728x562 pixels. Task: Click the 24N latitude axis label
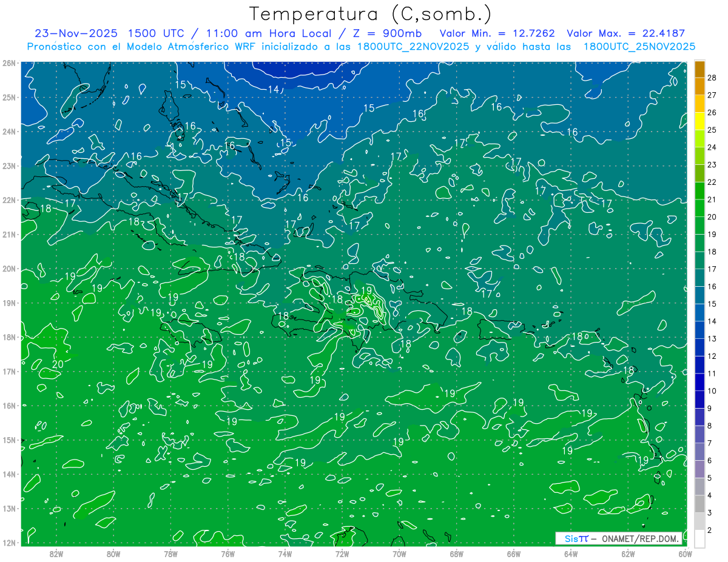[x=9, y=132]
